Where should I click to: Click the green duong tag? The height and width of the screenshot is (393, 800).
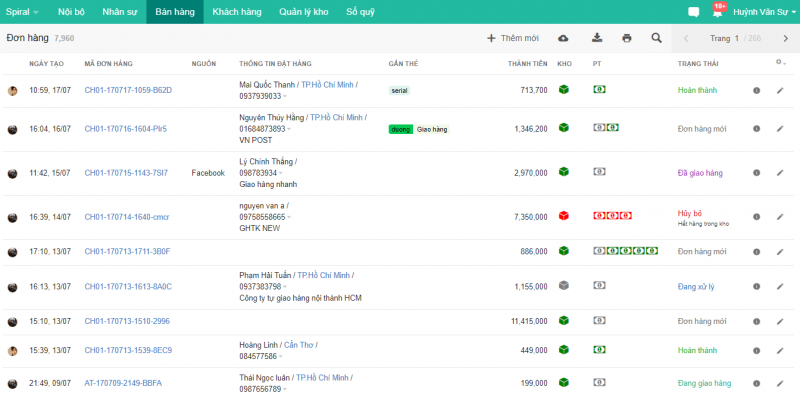401,130
